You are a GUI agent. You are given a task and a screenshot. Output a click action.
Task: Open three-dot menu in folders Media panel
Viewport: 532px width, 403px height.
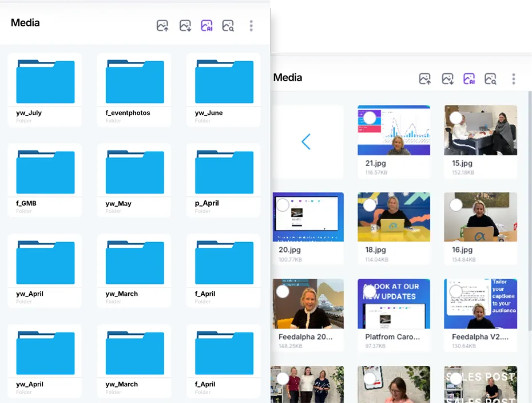251,26
